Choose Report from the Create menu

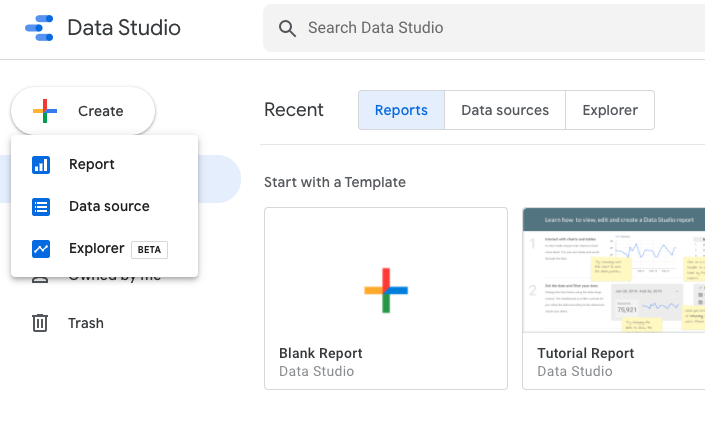pos(92,165)
